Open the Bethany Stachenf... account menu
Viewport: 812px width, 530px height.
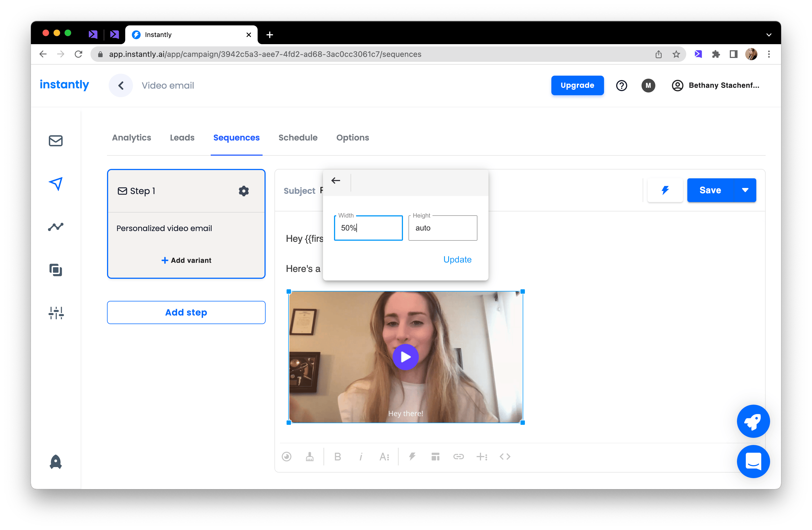pos(715,85)
